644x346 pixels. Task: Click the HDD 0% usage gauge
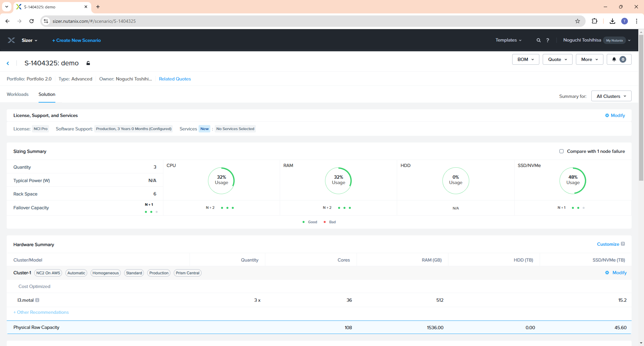tap(455, 180)
